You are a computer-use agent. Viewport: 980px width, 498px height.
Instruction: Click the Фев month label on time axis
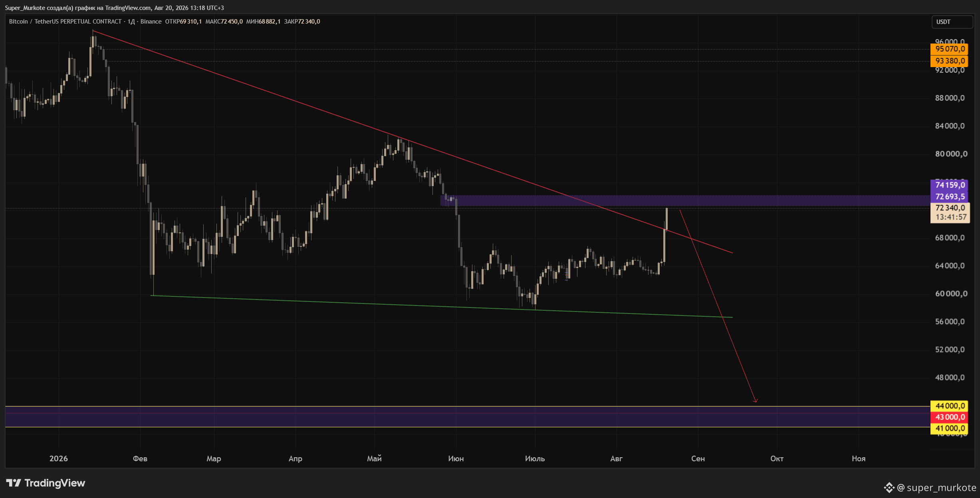pyautogui.click(x=140, y=458)
